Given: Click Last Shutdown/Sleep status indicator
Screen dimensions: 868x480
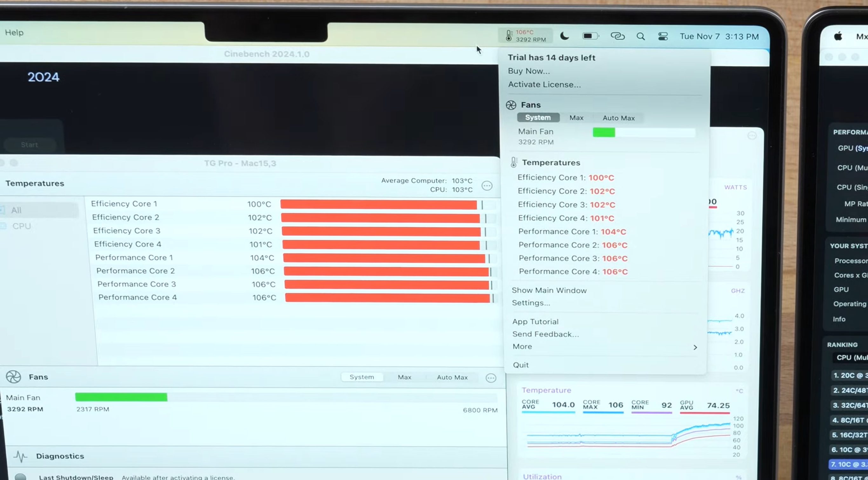Looking at the screenshot, I should 21,477.
